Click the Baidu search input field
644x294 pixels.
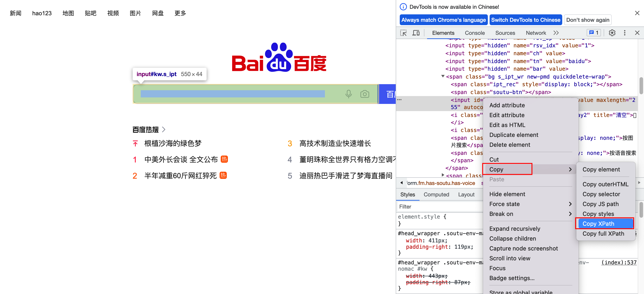(233, 94)
